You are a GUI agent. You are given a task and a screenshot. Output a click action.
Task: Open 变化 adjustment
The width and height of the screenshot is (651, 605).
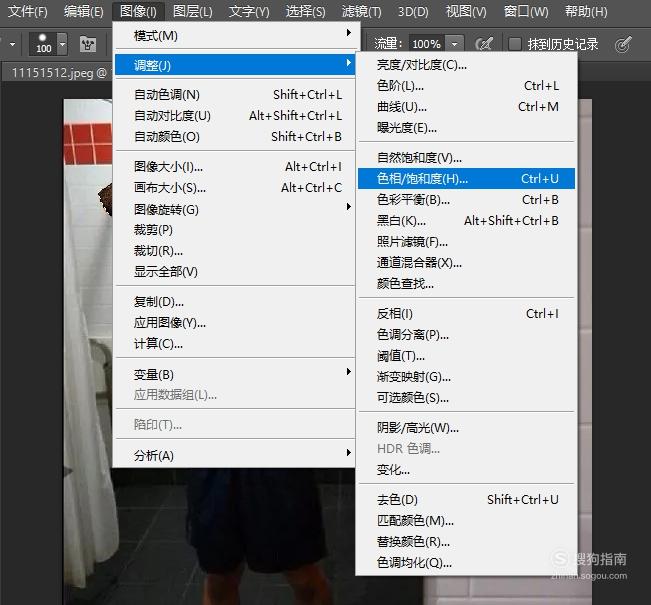[466, 470]
